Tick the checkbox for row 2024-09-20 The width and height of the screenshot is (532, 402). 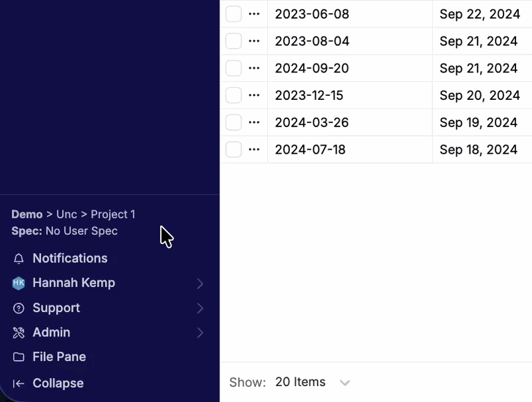(x=233, y=69)
